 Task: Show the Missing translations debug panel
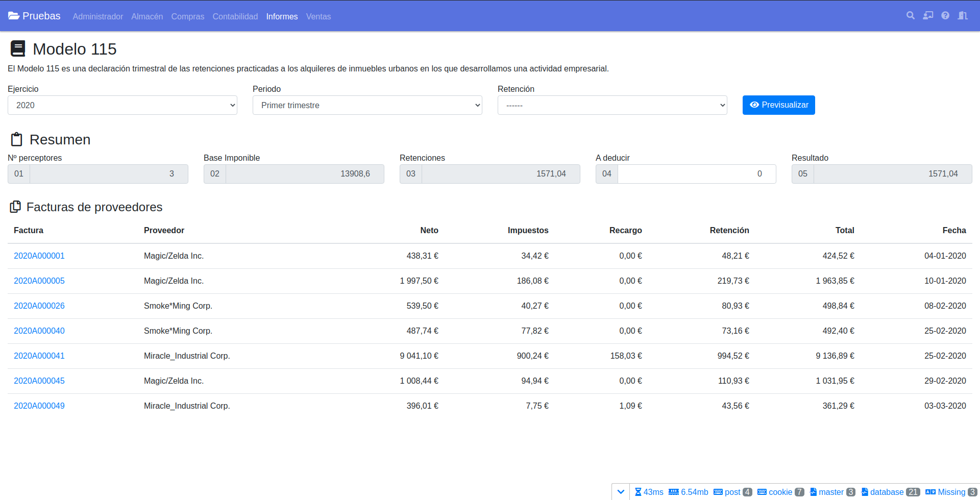[x=951, y=492]
